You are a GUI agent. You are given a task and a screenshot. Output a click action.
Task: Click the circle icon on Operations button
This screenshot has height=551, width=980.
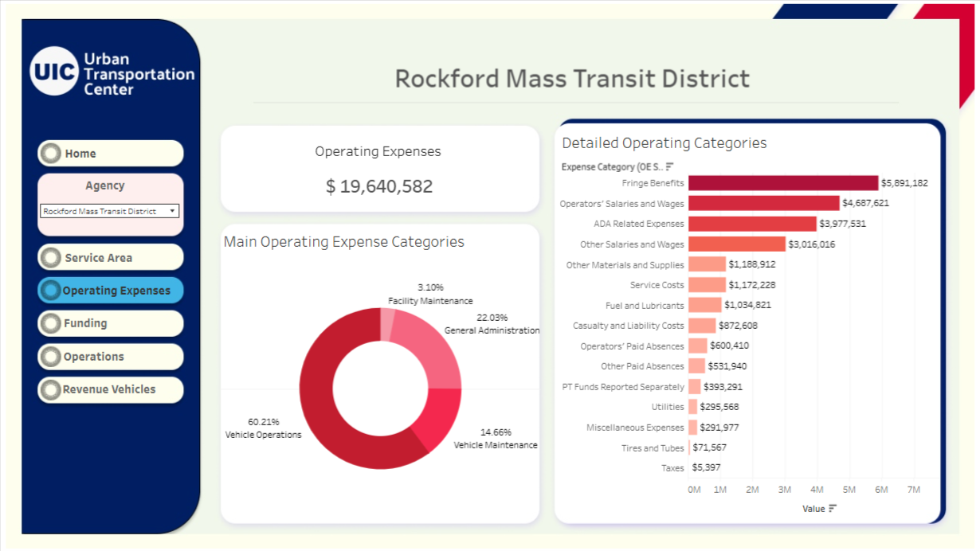click(51, 357)
